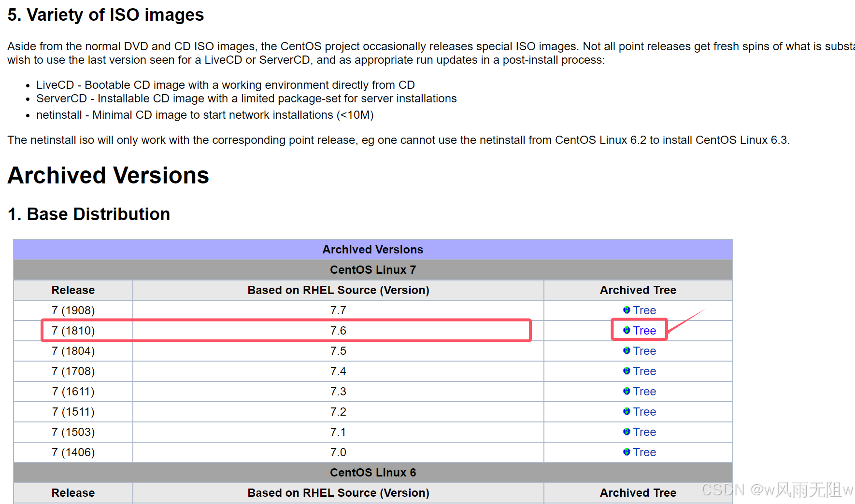Open the Tree link for release 7 (1708)
Viewport: 855px width, 504px height.
tap(644, 371)
